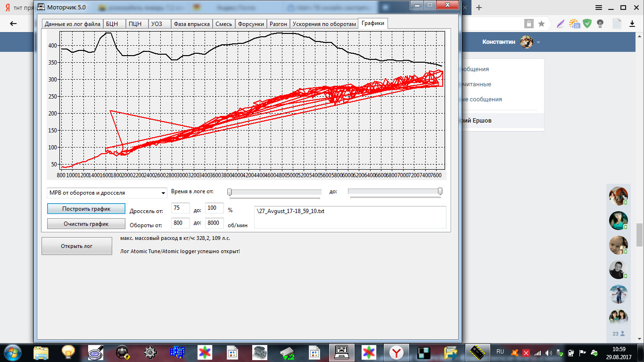
Task: Click the 'Дроссель от' field with 75
Action: tap(180, 208)
